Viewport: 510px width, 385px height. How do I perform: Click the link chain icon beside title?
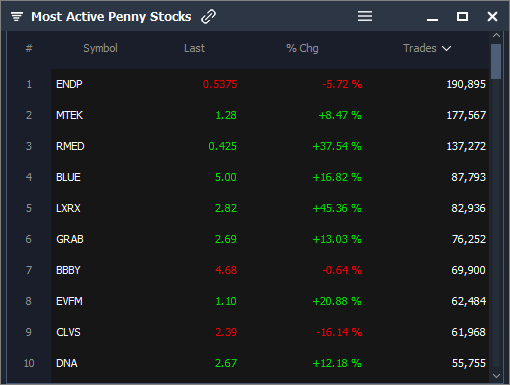(x=209, y=17)
